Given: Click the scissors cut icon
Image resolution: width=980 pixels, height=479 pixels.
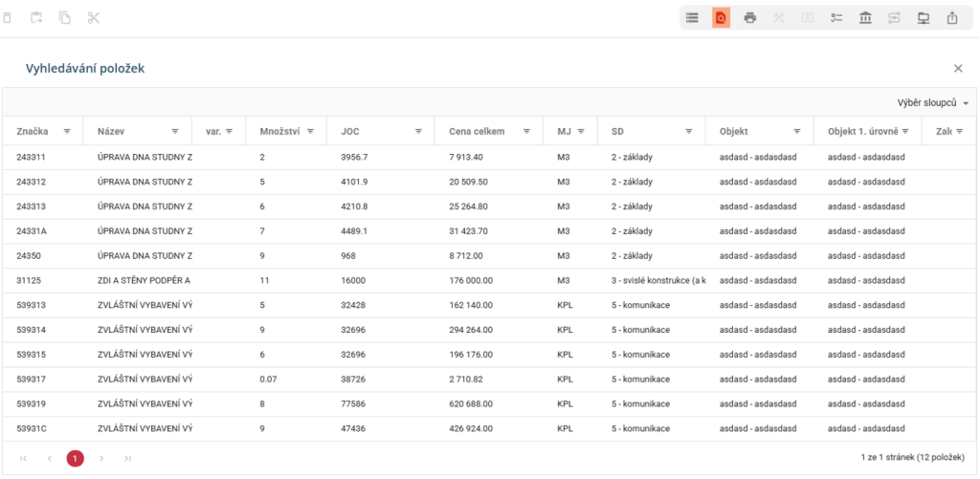Looking at the screenshot, I should pos(93,18).
